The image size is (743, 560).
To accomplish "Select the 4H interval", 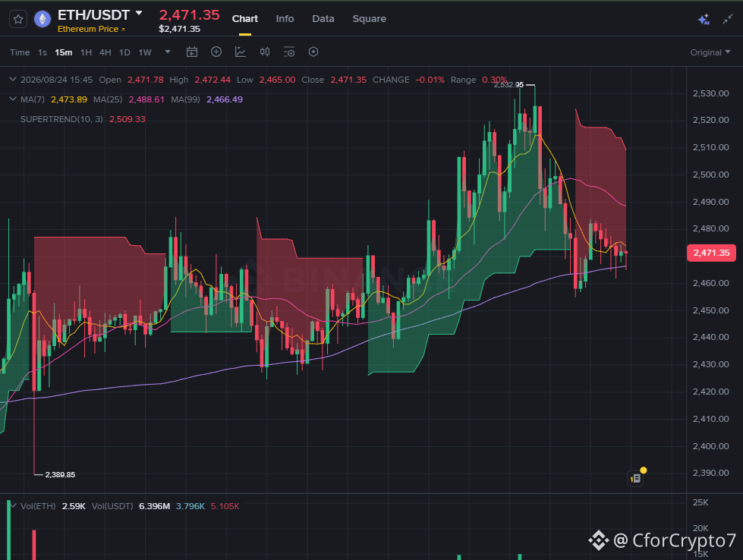I will point(105,52).
